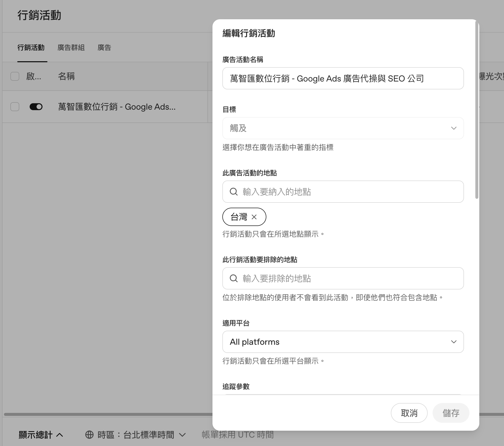Click the 帳單採用 UTC 時間 text
This screenshot has width=504, height=446.
point(238,435)
